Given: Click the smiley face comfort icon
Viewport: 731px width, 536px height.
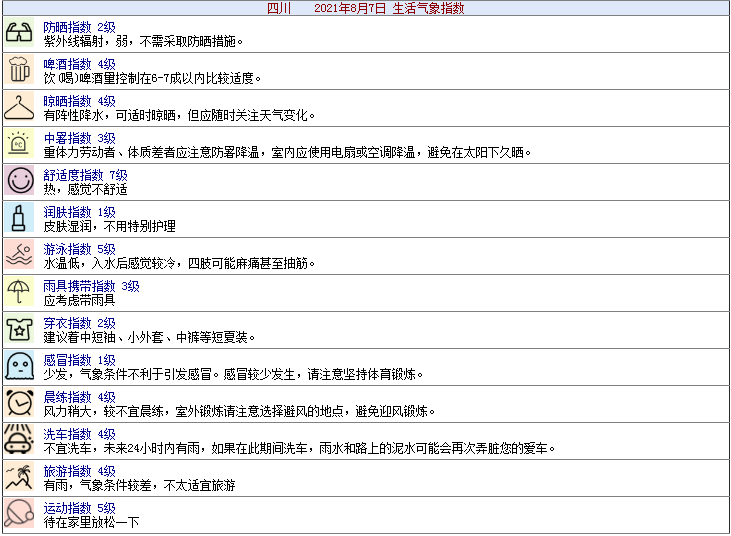Looking at the screenshot, I should [x=20, y=181].
